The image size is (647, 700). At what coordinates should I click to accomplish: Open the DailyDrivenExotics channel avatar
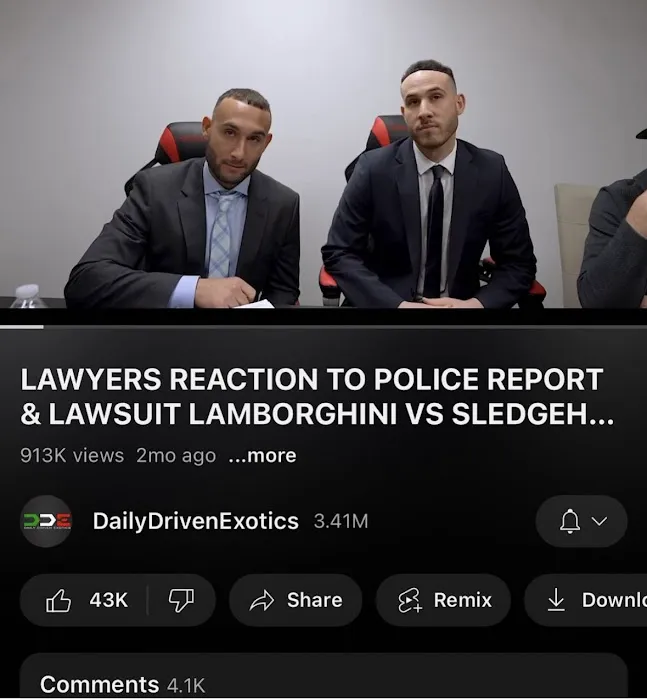46,521
